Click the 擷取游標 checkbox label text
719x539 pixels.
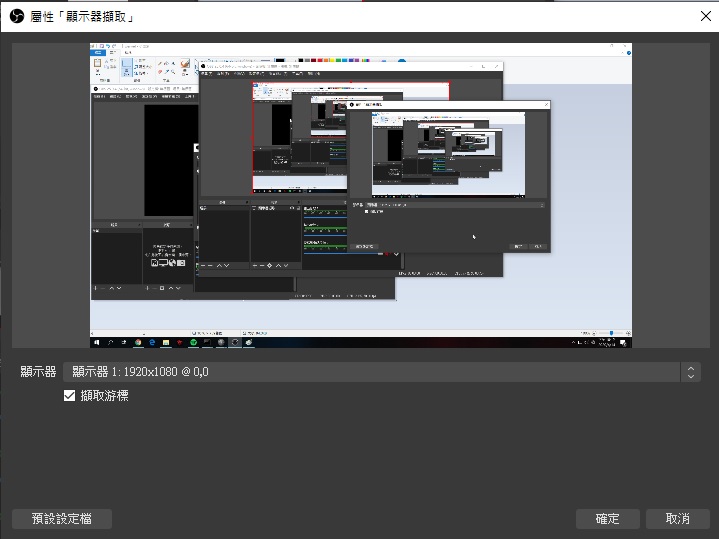pos(104,396)
